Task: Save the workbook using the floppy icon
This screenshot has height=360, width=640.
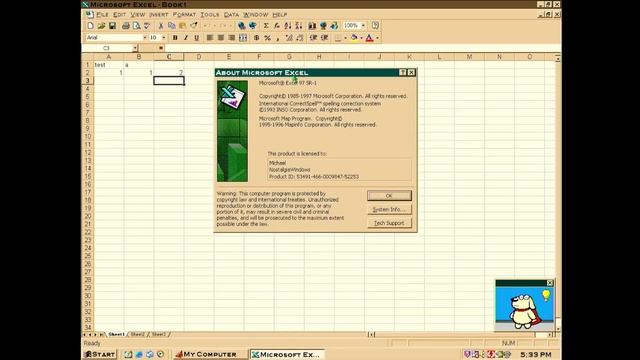Action: tap(112, 26)
